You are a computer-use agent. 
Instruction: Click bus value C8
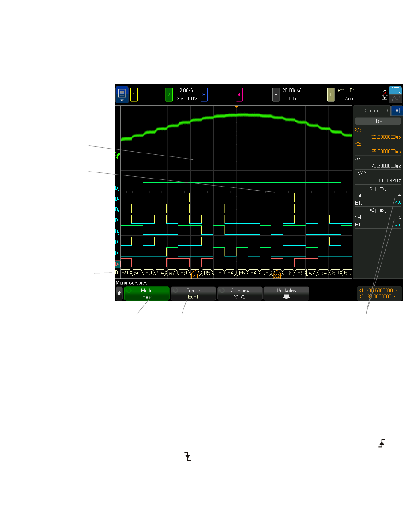click(289, 273)
